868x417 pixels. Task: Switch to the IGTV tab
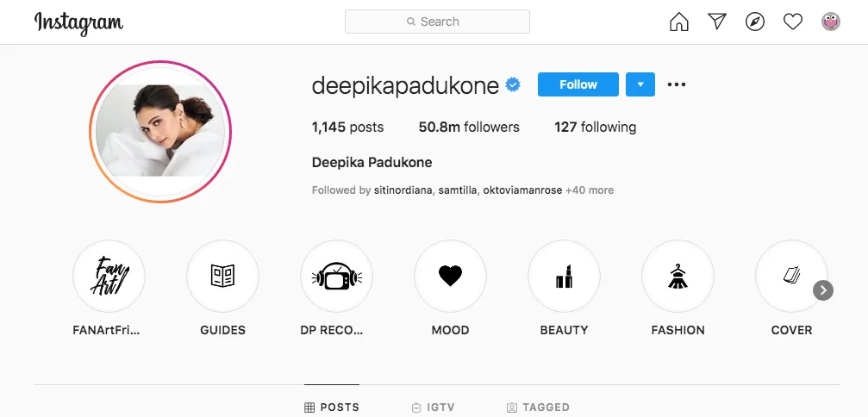(434, 407)
